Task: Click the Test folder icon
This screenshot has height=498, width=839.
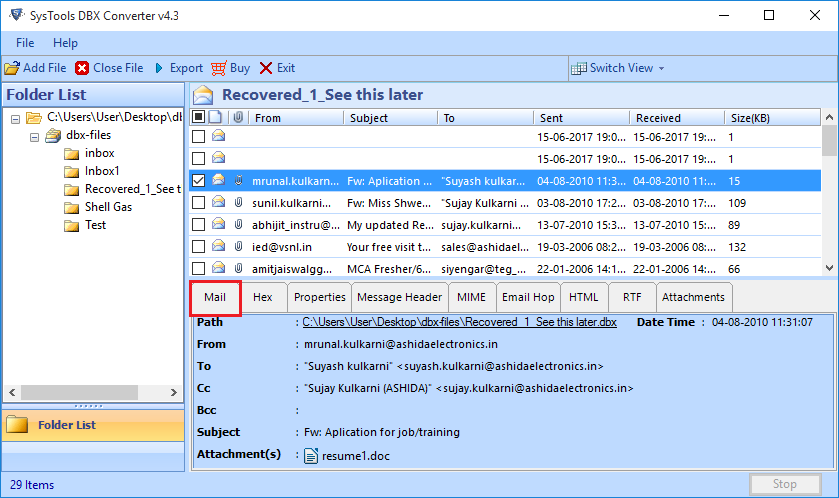Action: tap(72, 226)
